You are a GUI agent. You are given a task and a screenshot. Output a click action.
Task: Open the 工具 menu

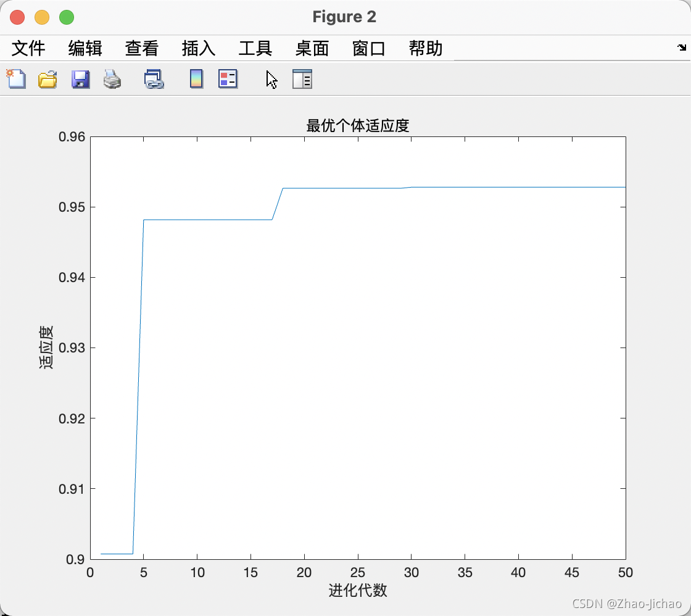[255, 48]
